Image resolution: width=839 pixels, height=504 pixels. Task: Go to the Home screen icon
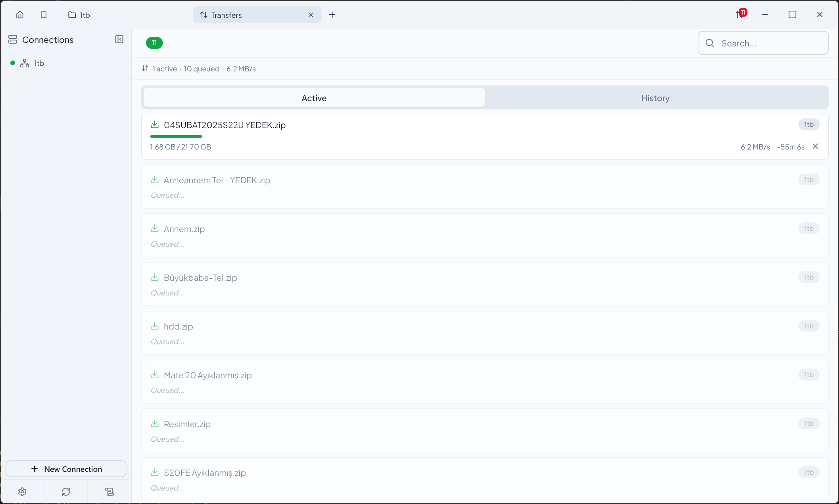(x=19, y=15)
